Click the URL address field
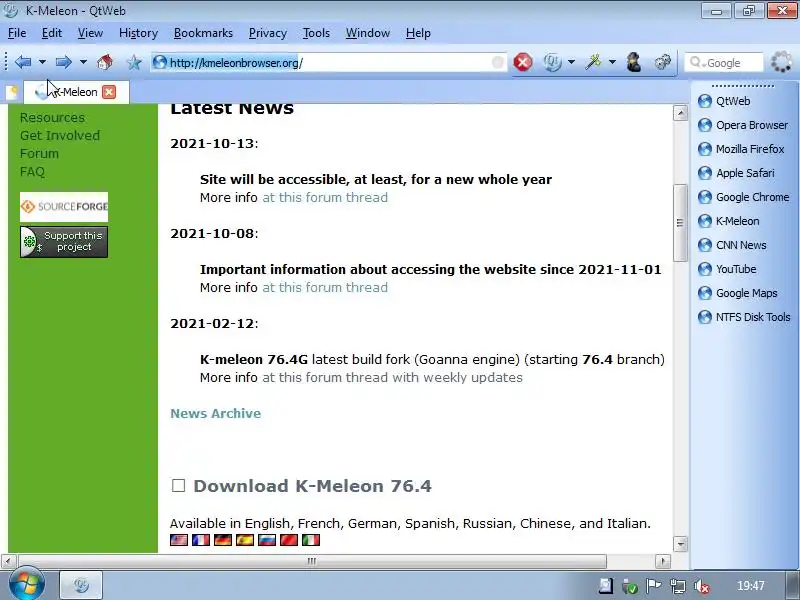 tap(329, 63)
